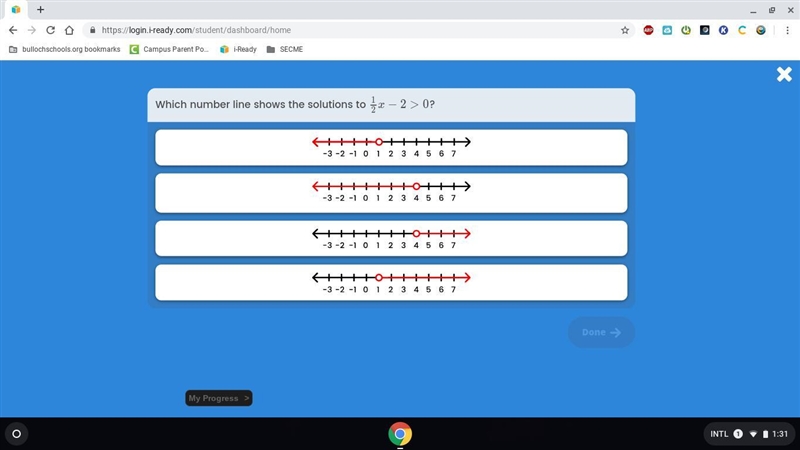Click the question text about ½x − 2 > 0
Viewport: 800px width, 450px height.
(x=295, y=104)
